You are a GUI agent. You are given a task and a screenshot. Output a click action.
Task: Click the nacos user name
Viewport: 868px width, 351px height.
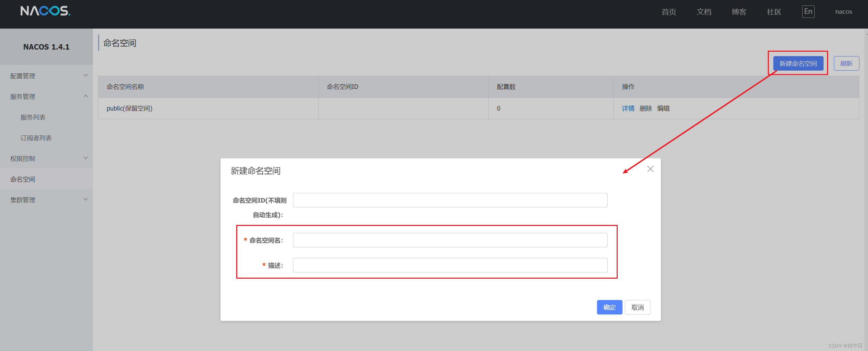pos(844,12)
